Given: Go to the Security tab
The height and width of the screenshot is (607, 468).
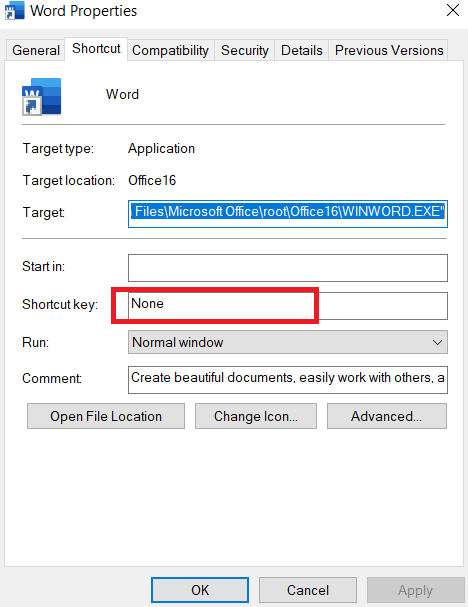Looking at the screenshot, I should [x=245, y=50].
